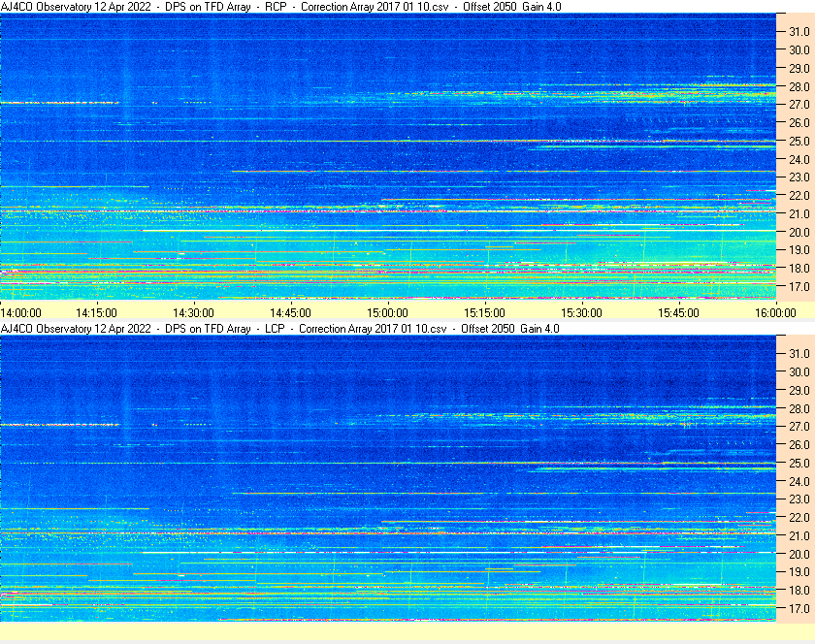Select the 27.0 frequency label in LCP panel
This screenshot has height=644, width=815.
(x=799, y=427)
